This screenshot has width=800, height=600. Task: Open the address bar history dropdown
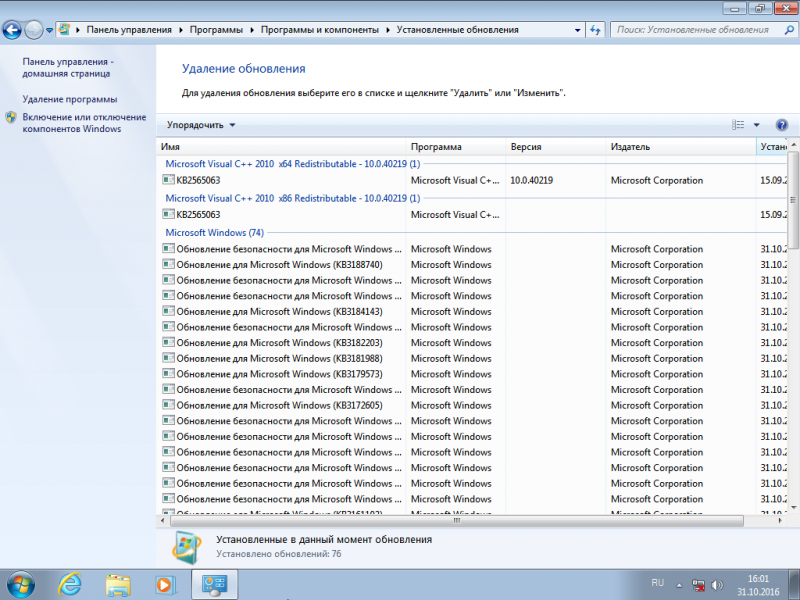pos(577,30)
